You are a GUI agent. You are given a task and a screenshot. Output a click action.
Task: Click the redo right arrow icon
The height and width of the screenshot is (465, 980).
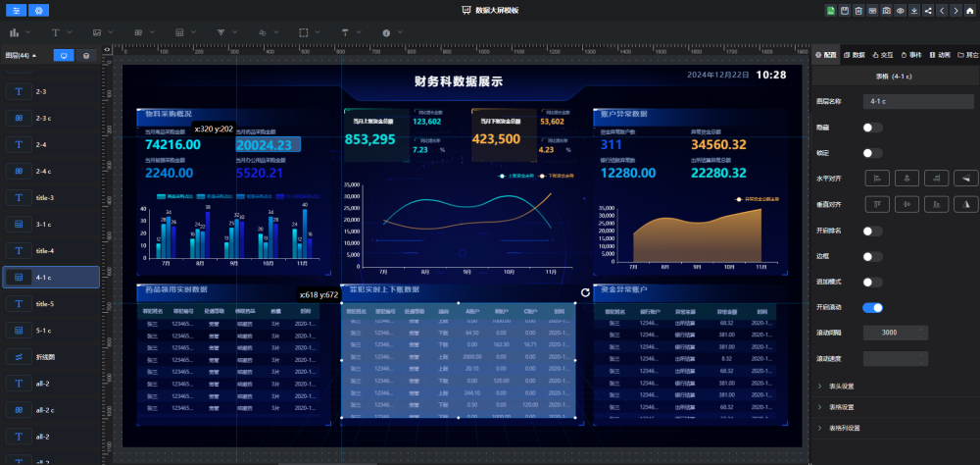[x=956, y=11]
